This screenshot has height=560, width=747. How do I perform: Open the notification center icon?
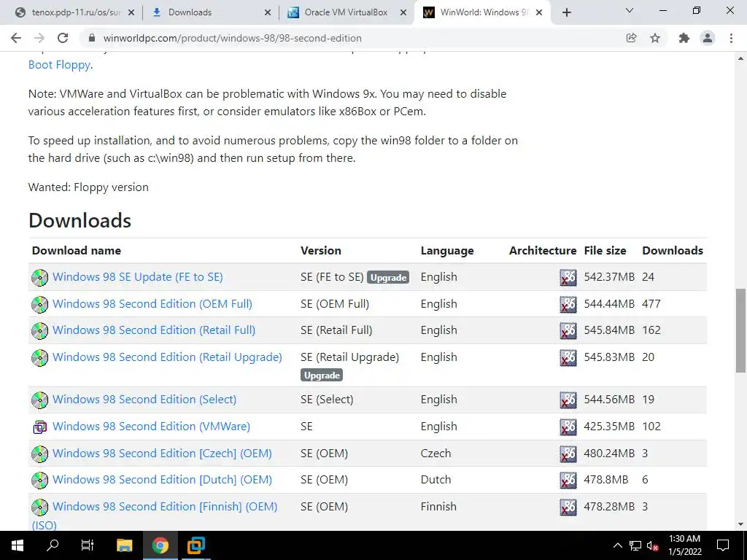723,545
